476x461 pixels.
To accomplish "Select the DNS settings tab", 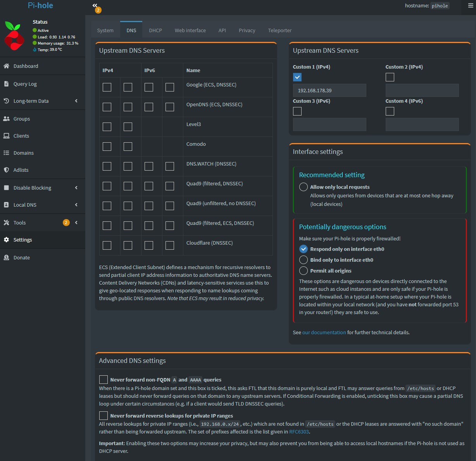I will click(131, 30).
